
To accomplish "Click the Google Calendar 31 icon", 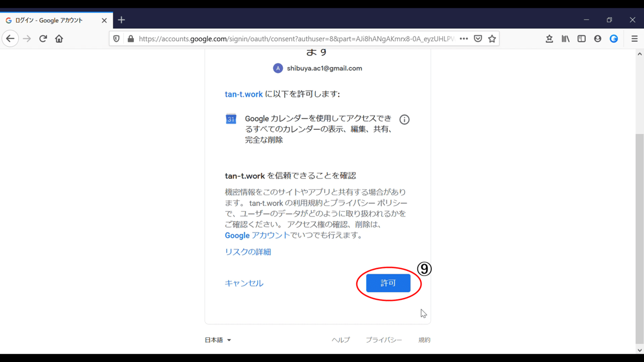I will [x=231, y=119].
